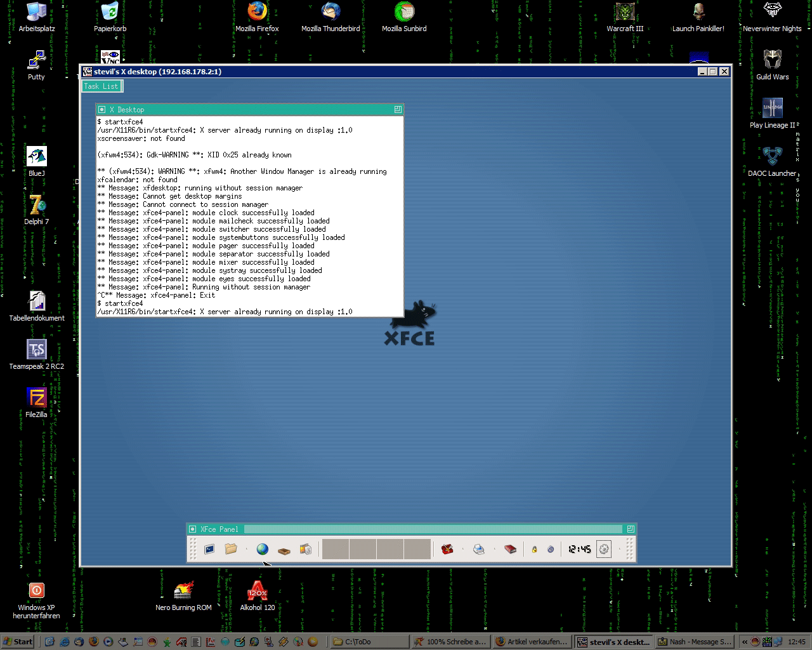812x650 pixels.
Task: Switch to the third workspace in the pager
Action: tap(390, 549)
